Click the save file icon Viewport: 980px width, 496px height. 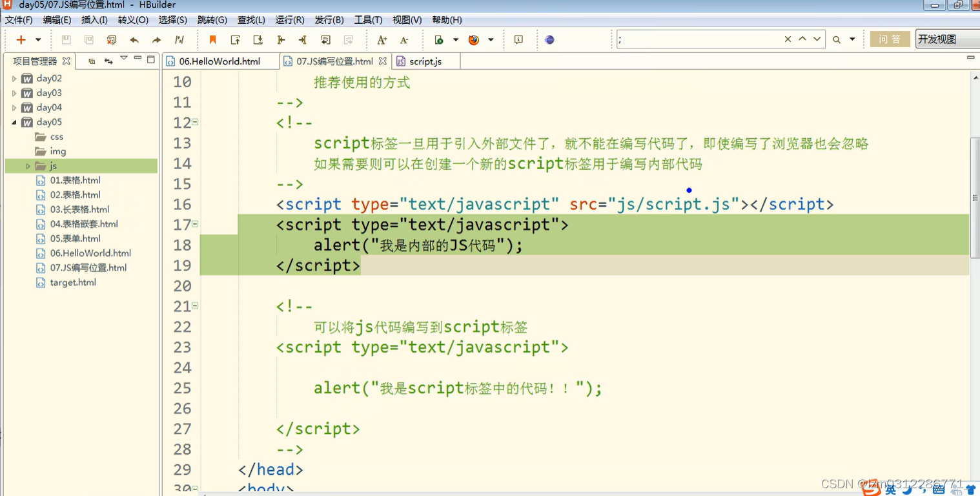pos(66,39)
